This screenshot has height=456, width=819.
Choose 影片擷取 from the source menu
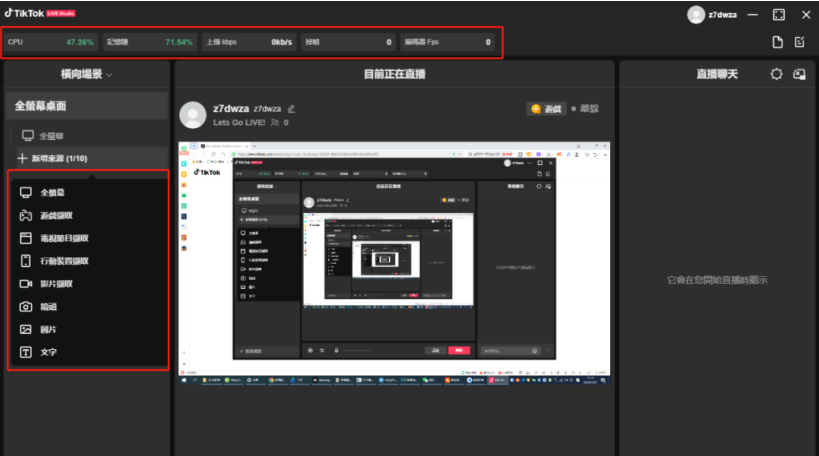tap(88, 284)
